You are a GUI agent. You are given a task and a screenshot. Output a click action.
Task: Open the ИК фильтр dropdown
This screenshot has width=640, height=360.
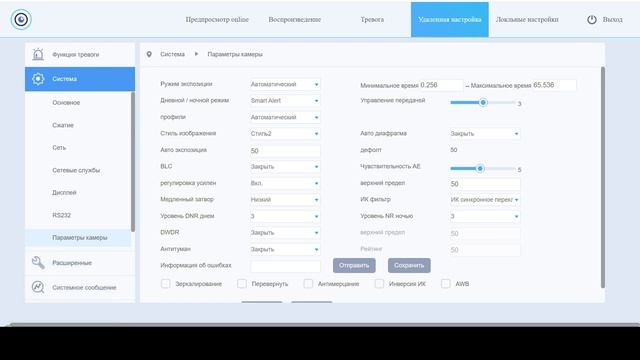tap(485, 200)
